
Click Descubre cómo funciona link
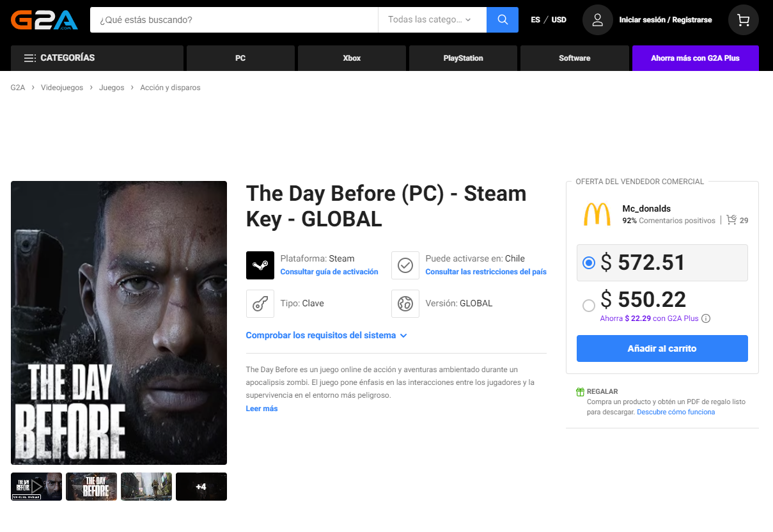(x=676, y=412)
